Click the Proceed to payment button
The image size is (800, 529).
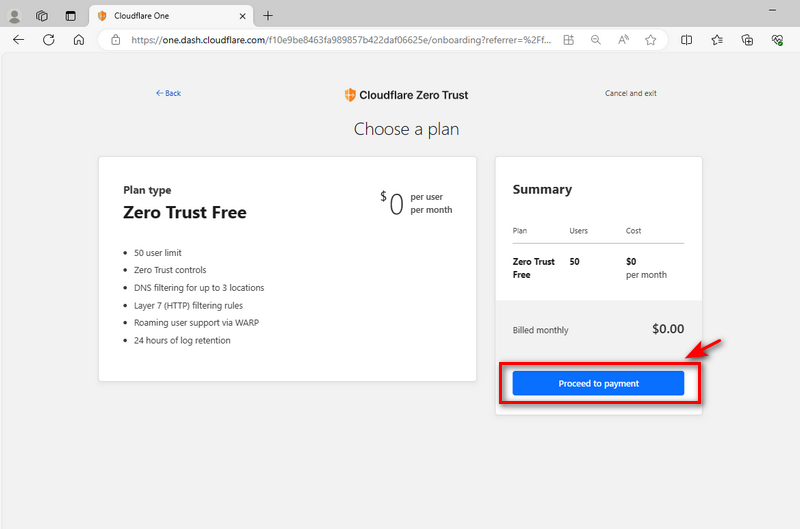[x=598, y=383]
